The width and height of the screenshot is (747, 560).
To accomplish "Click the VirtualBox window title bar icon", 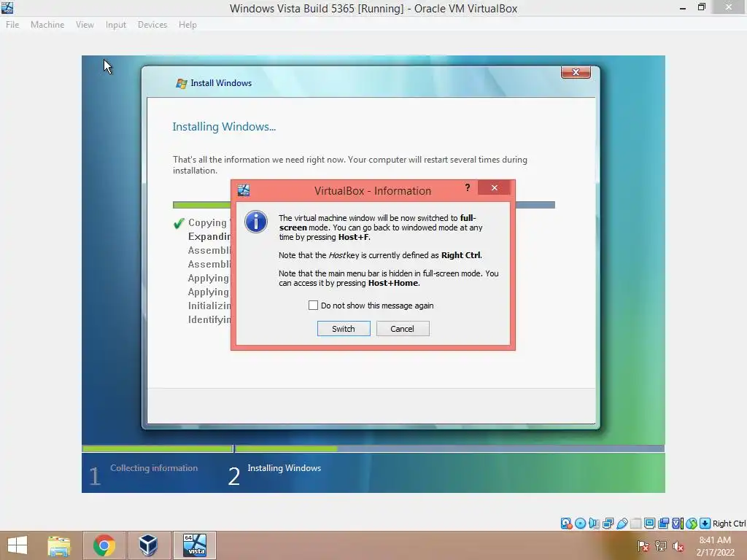I will [7, 7].
